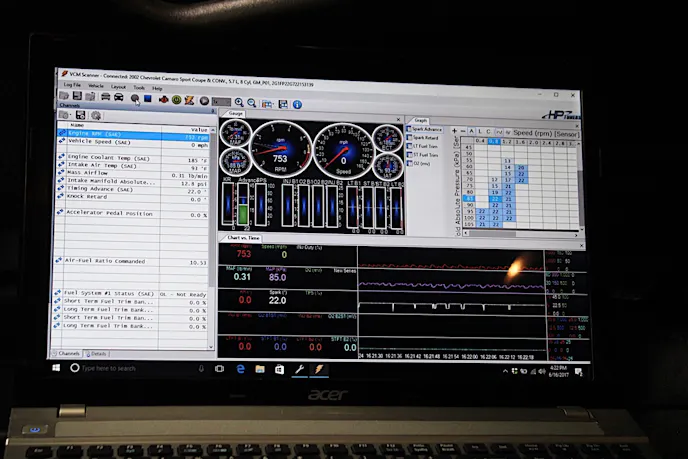Click the open log file folder icon
This screenshot has height=459, width=688.
[x=63, y=96]
